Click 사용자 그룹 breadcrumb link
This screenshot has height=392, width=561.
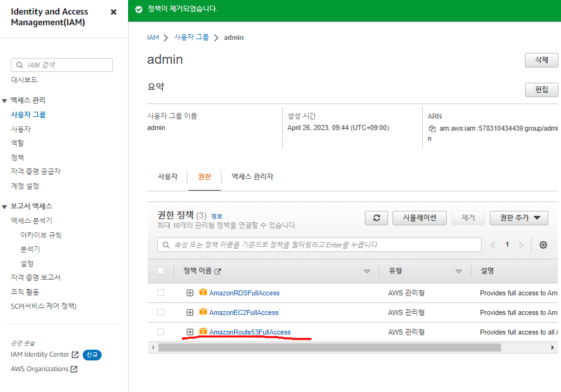191,37
